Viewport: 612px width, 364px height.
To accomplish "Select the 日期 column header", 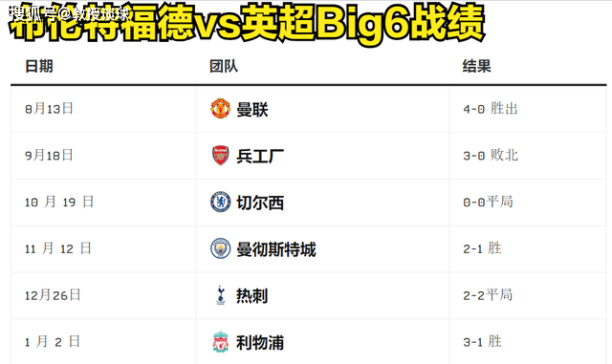I will tap(39, 66).
